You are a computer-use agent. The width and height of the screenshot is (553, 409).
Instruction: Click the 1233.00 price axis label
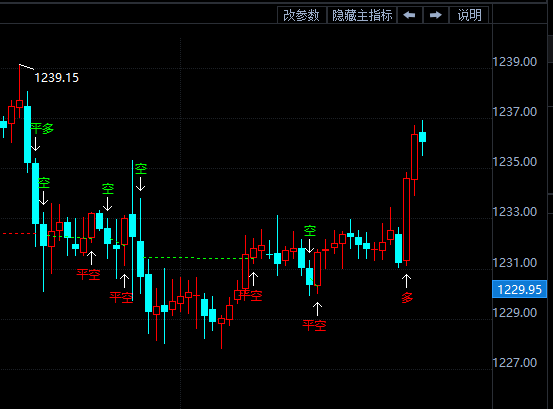[515, 212]
